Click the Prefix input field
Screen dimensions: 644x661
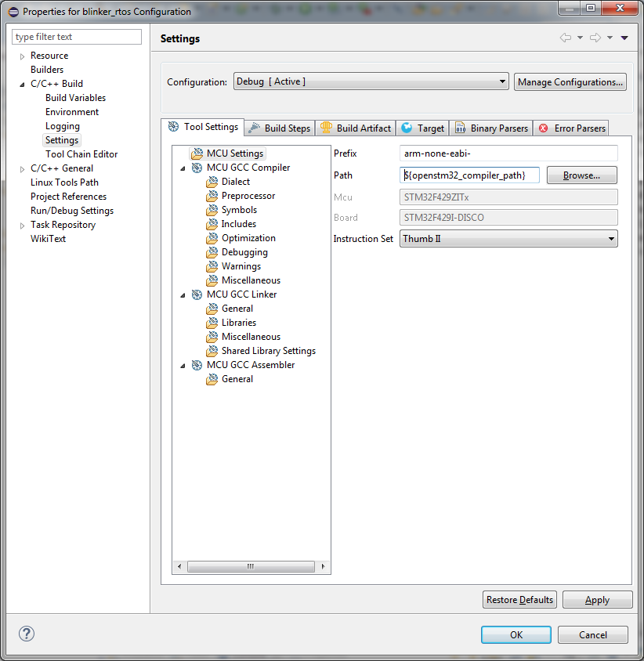pos(508,154)
